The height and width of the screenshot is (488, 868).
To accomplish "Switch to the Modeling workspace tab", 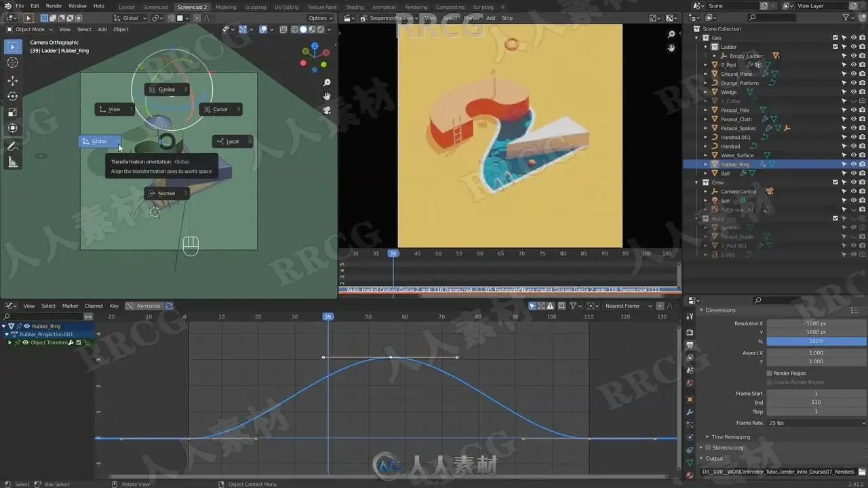I will click(x=226, y=7).
